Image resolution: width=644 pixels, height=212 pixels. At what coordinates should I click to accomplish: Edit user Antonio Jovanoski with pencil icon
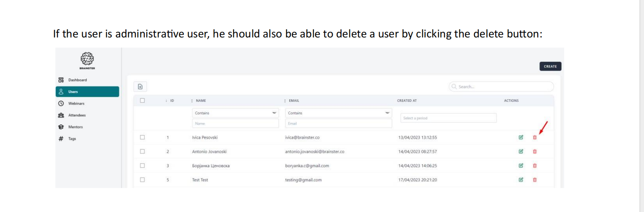tap(521, 151)
